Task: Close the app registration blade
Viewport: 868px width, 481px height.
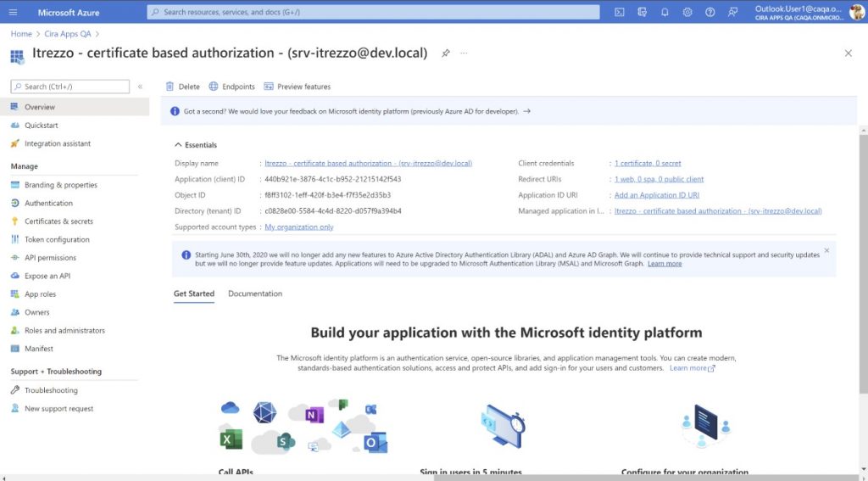Action: [x=848, y=53]
